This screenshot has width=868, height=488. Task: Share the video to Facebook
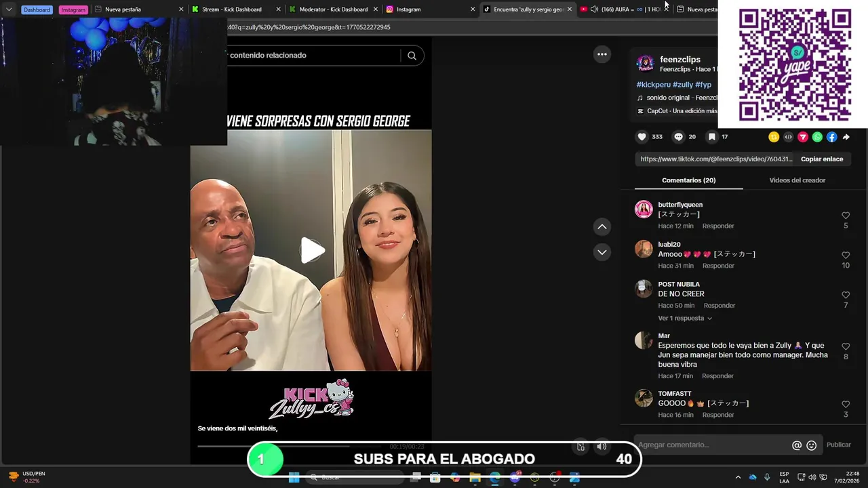click(831, 137)
